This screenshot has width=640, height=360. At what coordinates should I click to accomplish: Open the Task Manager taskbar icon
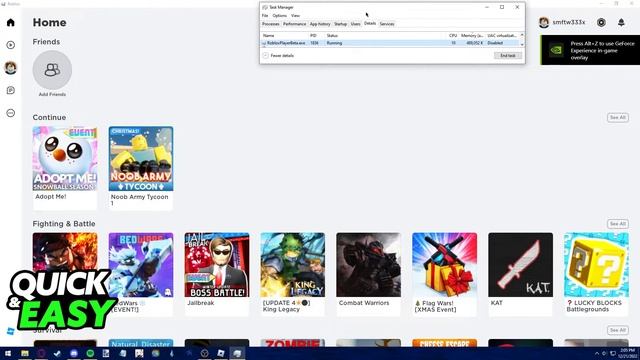[237, 353]
